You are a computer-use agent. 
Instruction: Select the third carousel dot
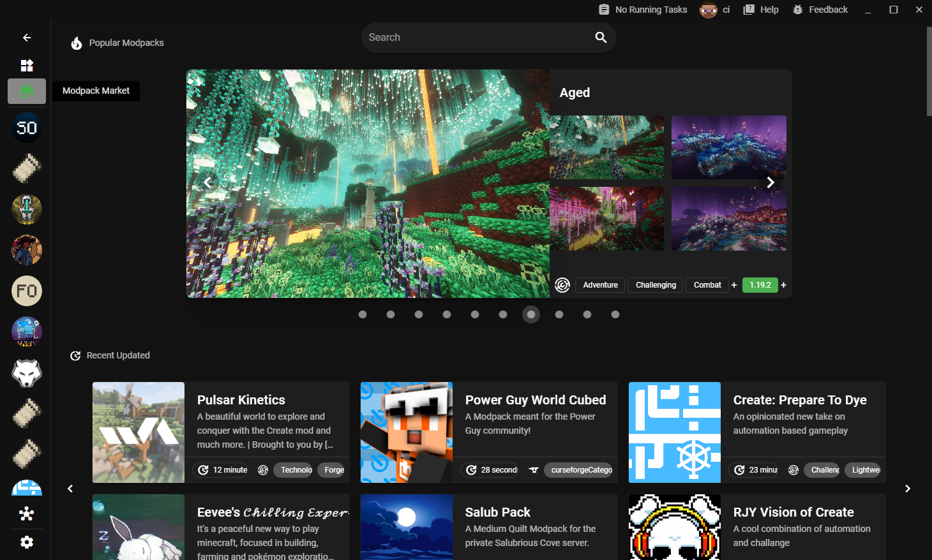tap(419, 314)
